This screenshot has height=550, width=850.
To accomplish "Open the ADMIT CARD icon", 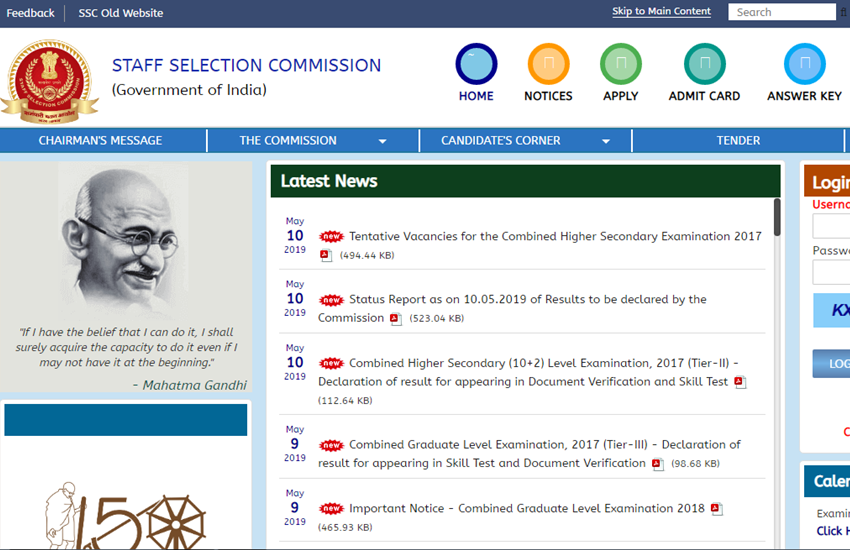I will click(x=704, y=64).
